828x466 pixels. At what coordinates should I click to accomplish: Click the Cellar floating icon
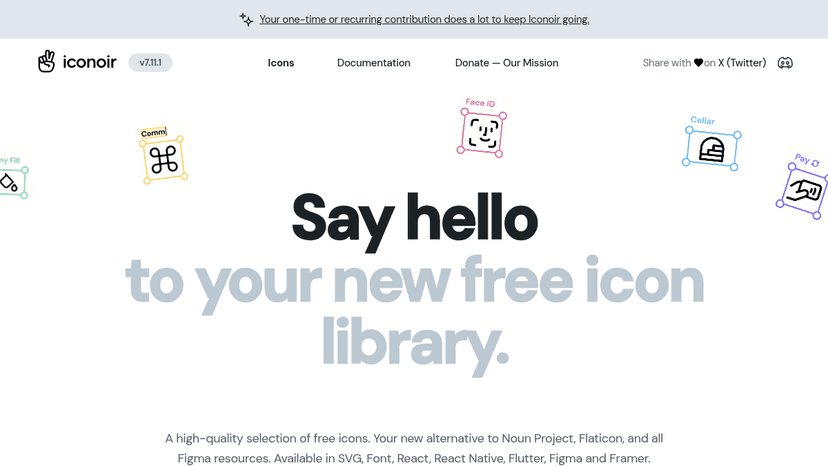[711, 150]
